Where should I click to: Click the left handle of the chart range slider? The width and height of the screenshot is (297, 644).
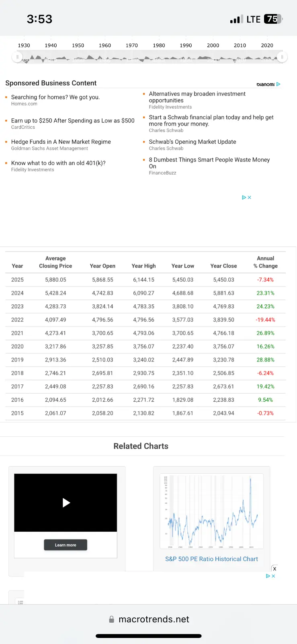click(x=17, y=57)
